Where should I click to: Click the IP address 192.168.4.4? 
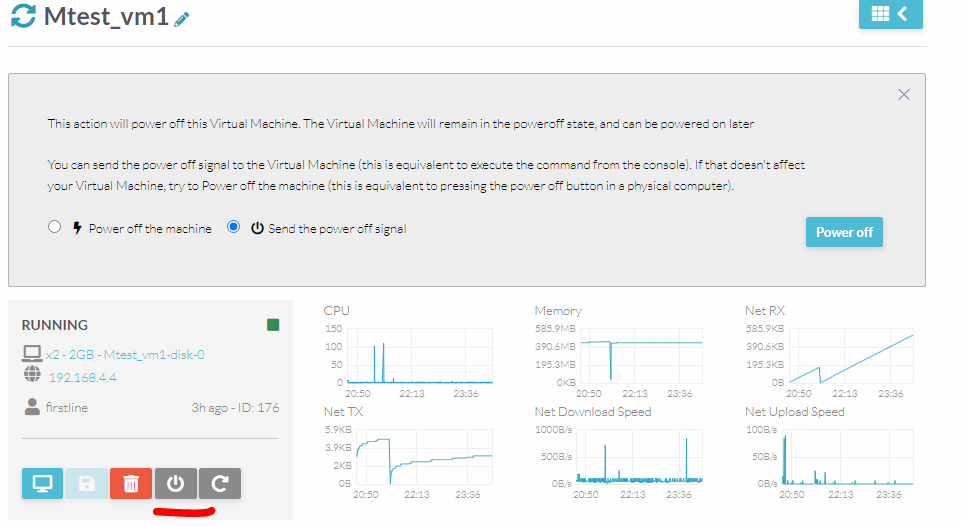82,378
